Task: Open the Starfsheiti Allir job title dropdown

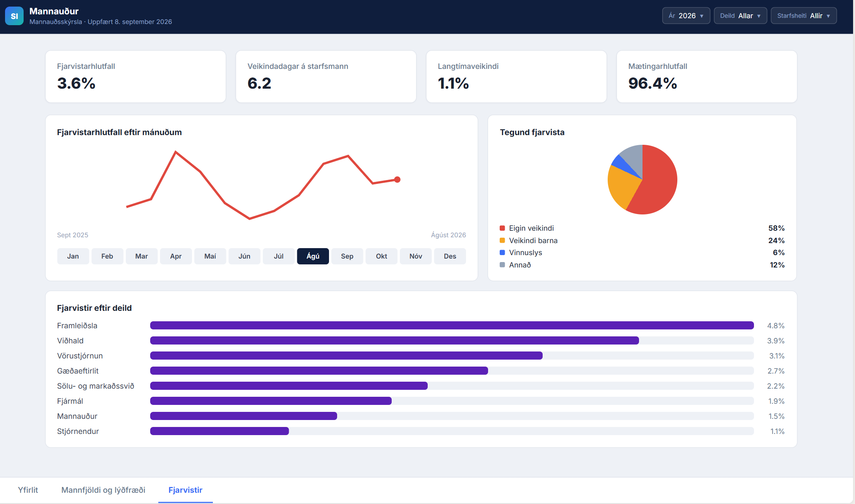Action: pos(804,16)
